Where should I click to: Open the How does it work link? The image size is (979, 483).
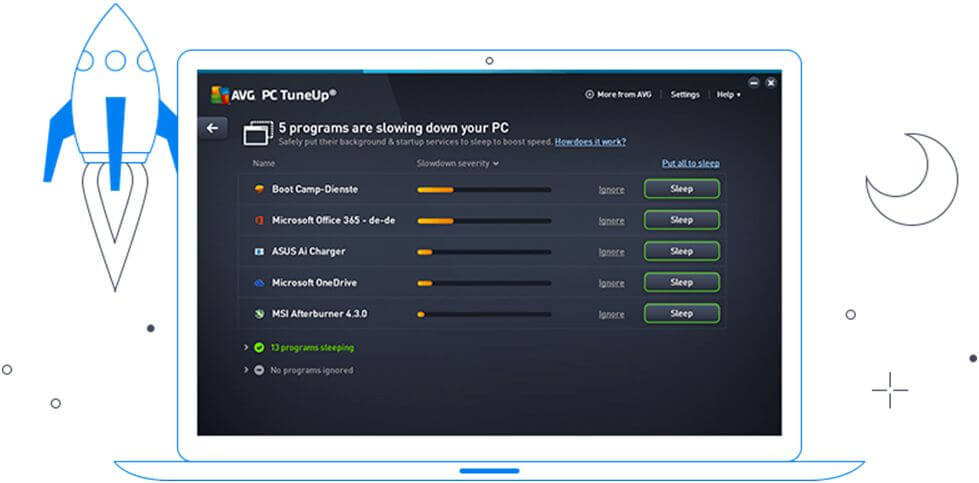click(x=590, y=142)
